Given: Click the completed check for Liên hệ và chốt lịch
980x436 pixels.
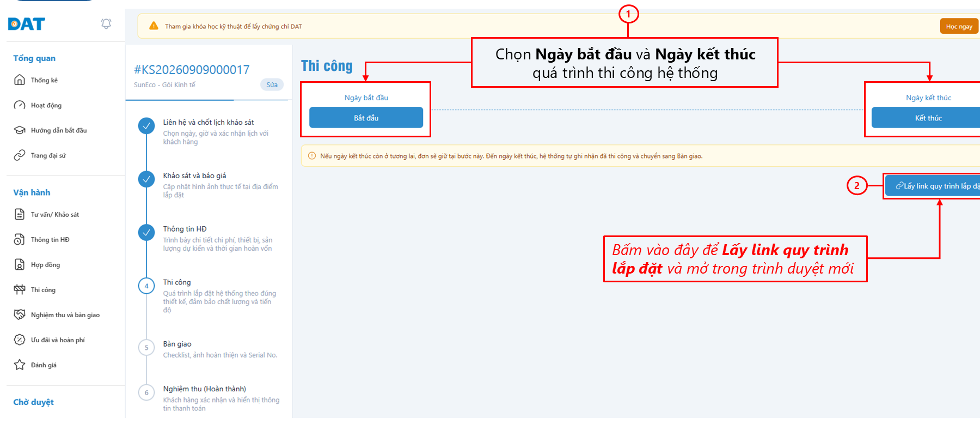Looking at the screenshot, I should pos(146,126).
